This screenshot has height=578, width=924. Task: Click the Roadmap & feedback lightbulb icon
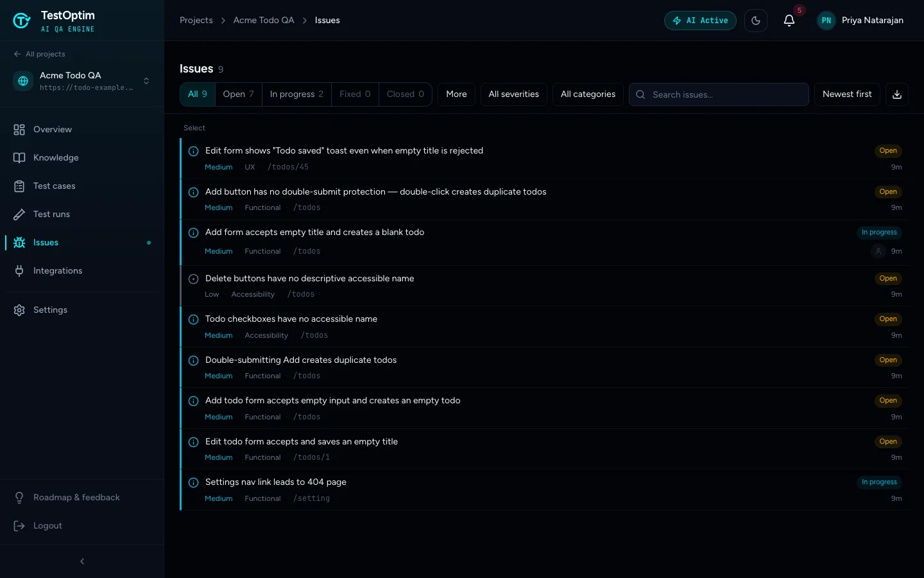(19, 497)
